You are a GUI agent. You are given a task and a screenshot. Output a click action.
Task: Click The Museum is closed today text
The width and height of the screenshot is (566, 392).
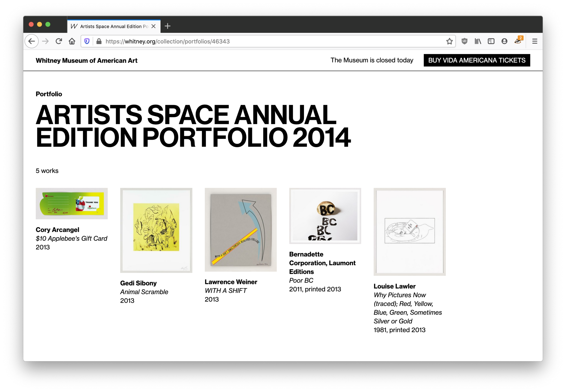372,60
